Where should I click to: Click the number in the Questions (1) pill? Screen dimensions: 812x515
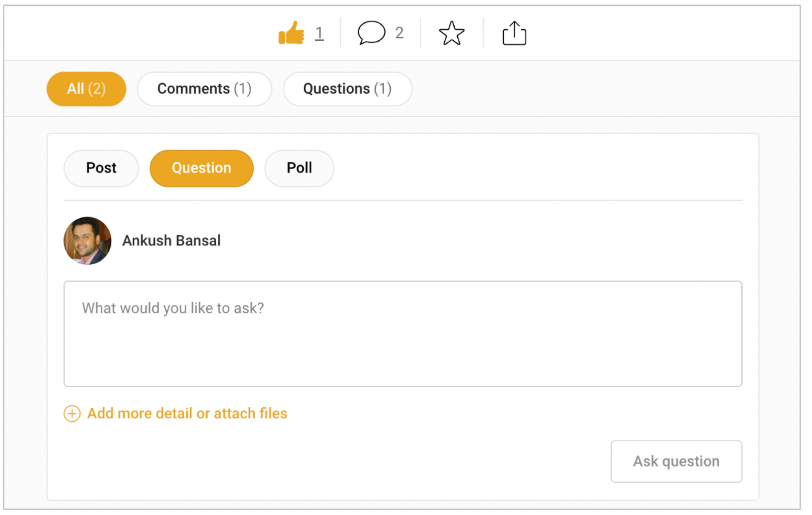[x=382, y=89]
